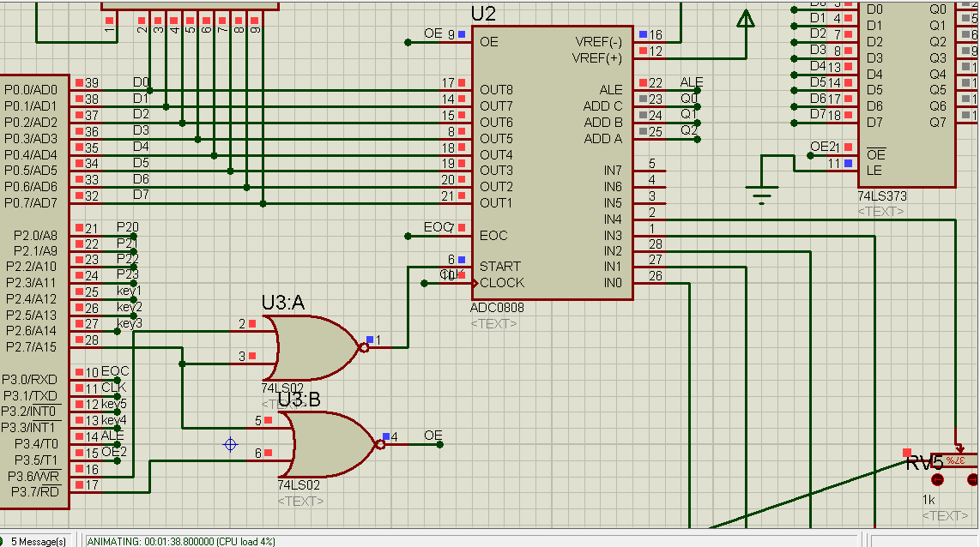Click the P2.7/A15 microcontroller pin name
The image size is (980, 547).
(x=31, y=347)
